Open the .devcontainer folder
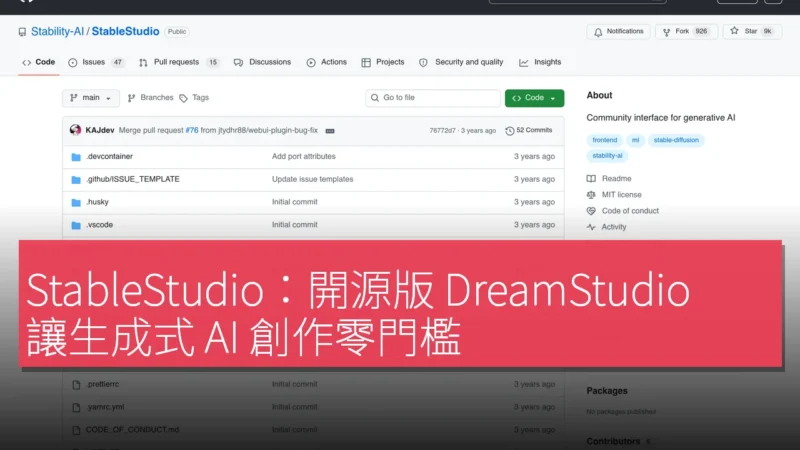This screenshot has height=450, width=800. [x=109, y=157]
